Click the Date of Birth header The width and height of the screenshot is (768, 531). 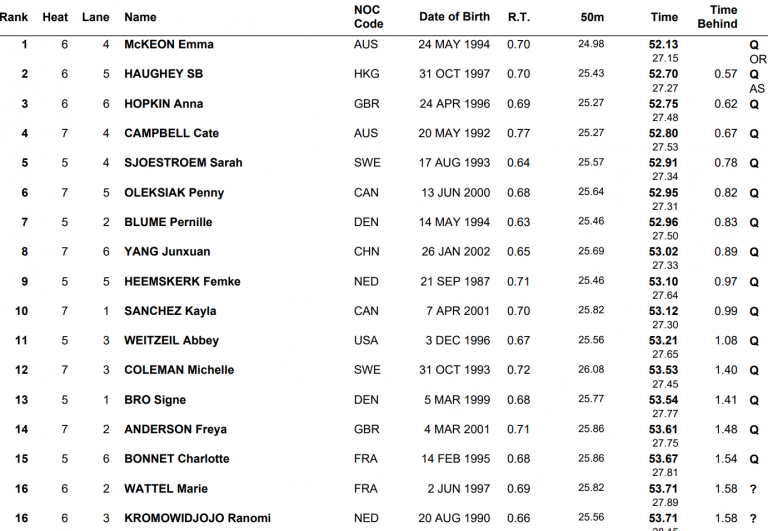pos(454,17)
